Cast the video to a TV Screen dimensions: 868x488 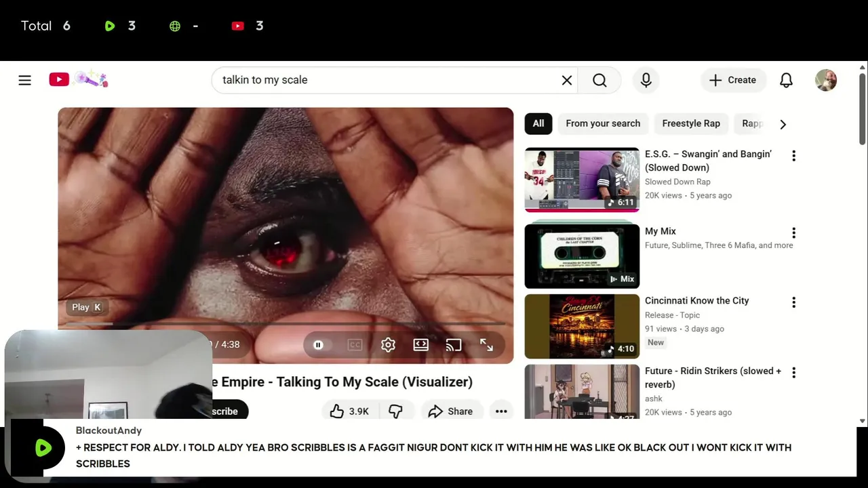pos(454,345)
